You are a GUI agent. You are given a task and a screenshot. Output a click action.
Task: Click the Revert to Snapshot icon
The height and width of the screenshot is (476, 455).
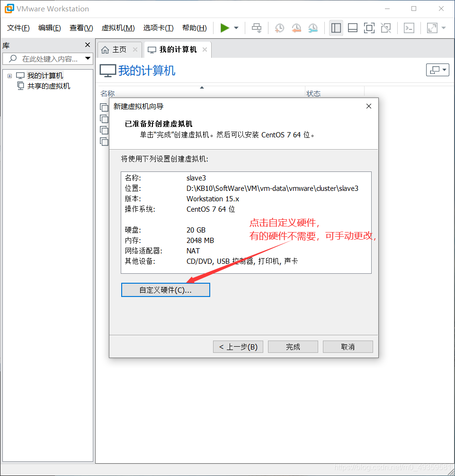tap(296, 28)
